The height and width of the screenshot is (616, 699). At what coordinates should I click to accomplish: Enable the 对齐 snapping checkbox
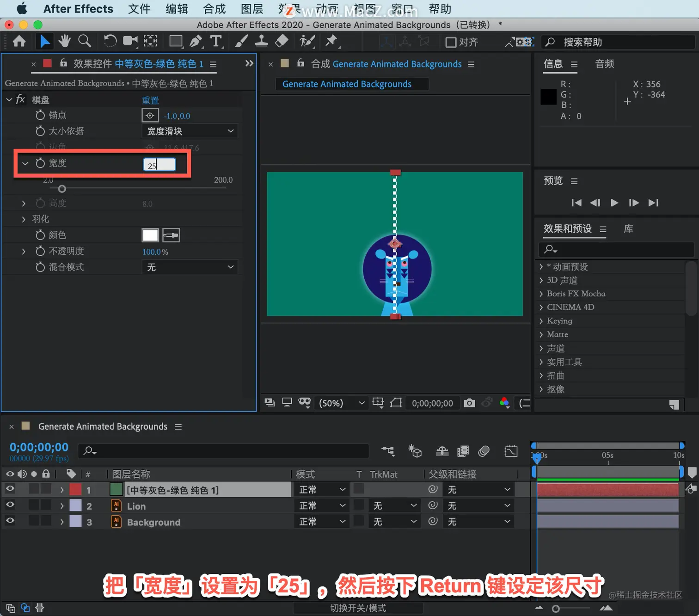451,42
